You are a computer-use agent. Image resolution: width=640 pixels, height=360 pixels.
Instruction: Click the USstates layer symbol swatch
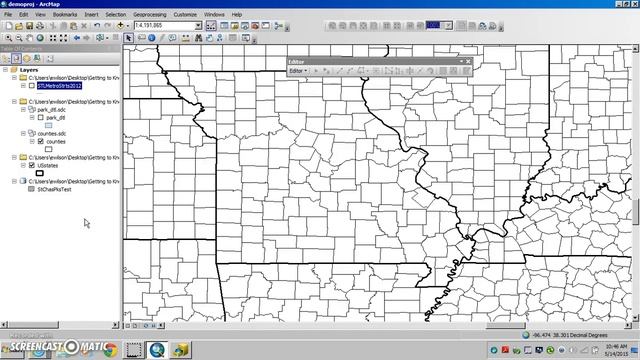(x=40, y=173)
